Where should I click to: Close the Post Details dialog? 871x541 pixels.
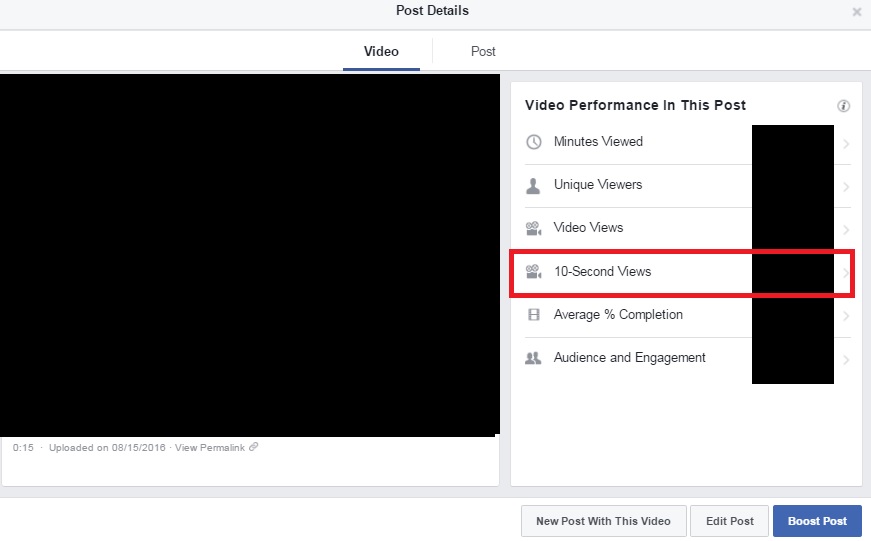pos(857,12)
